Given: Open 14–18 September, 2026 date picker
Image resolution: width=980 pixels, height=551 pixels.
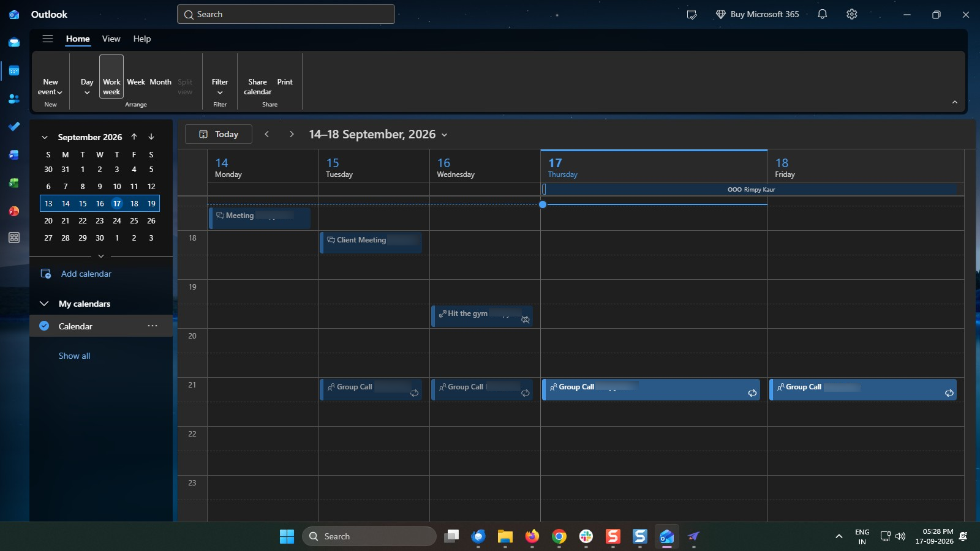Looking at the screenshot, I should click(x=378, y=134).
